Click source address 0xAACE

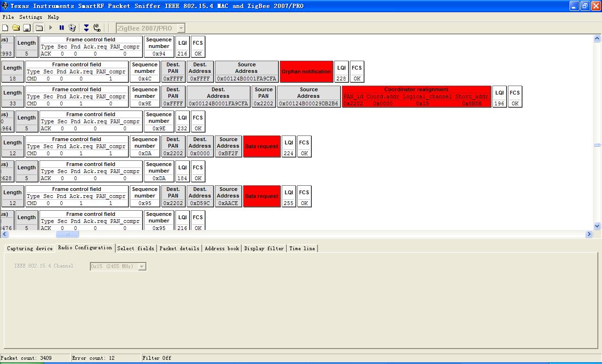point(229,203)
